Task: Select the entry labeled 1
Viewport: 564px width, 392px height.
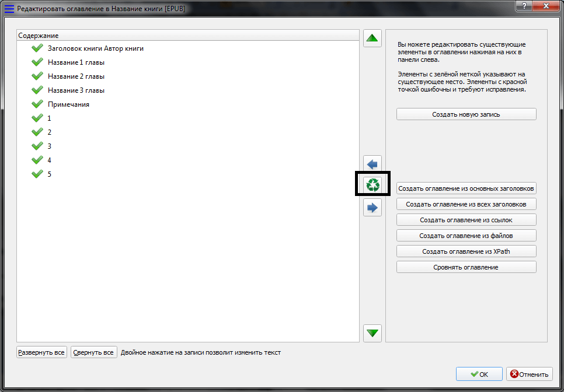Action: [x=49, y=118]
